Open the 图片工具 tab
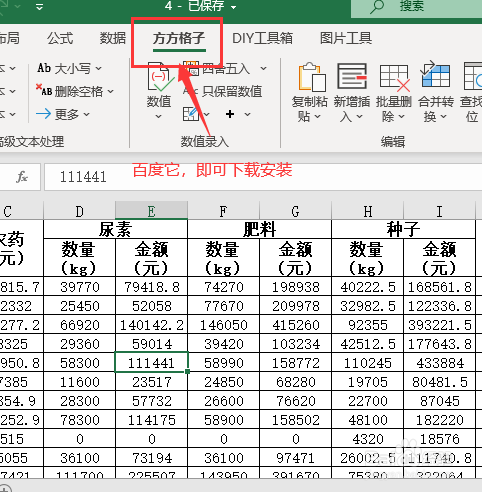The width and height of the screenshot is (482, 492). 346,38
